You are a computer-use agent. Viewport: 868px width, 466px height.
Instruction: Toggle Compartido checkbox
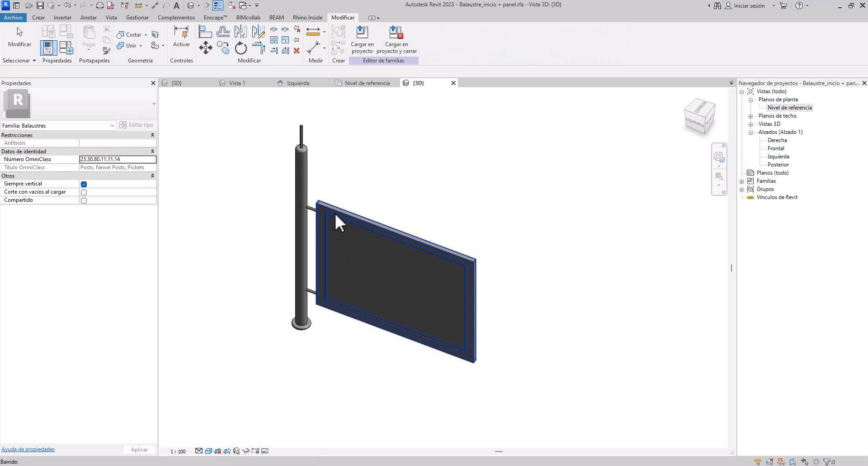[84, 200]
